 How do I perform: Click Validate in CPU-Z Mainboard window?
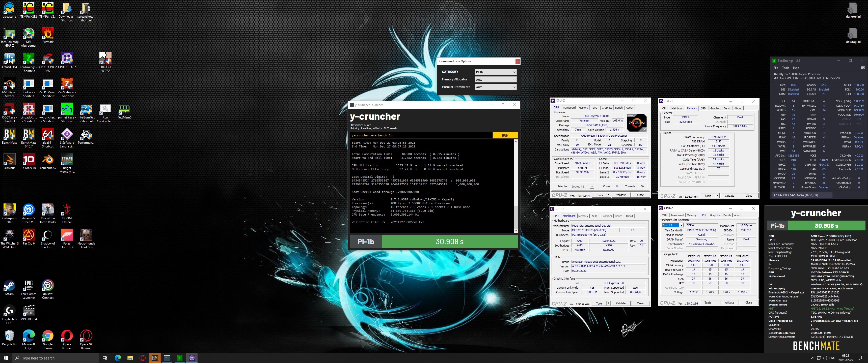pyautogui.click(x=620, y=304)
